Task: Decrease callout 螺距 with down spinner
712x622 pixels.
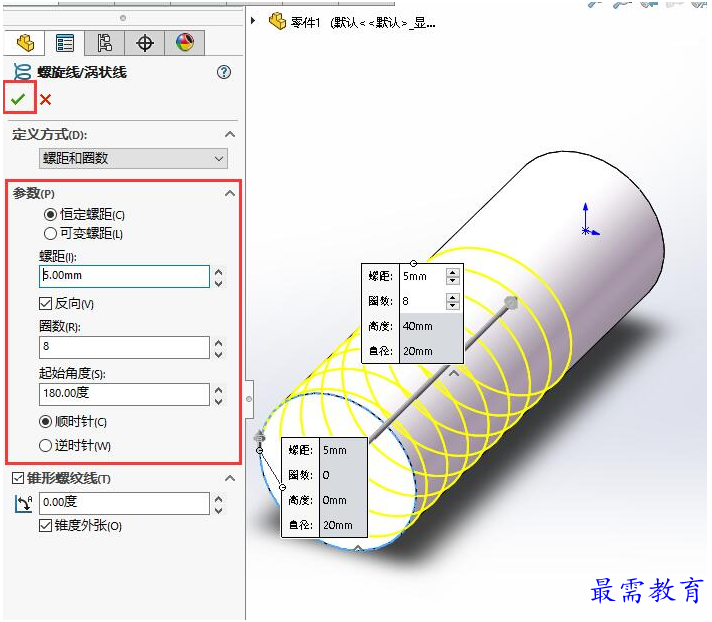Action: (x=453, y=280)
